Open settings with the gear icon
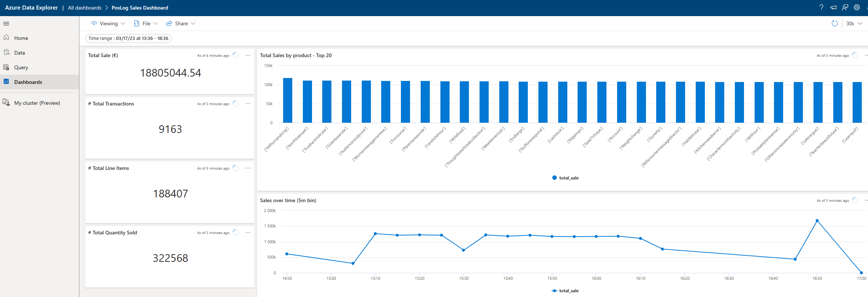This screenshot has height=297, width=868. (857, 7)
